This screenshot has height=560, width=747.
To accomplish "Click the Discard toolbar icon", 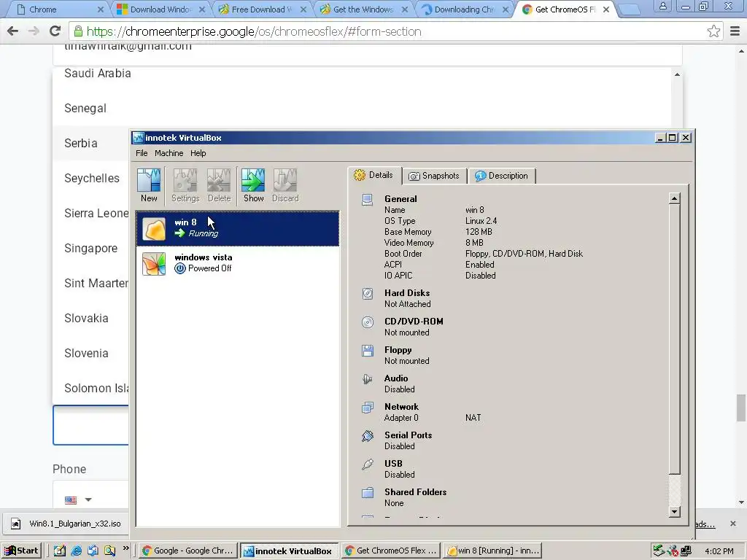I will 285,186.
